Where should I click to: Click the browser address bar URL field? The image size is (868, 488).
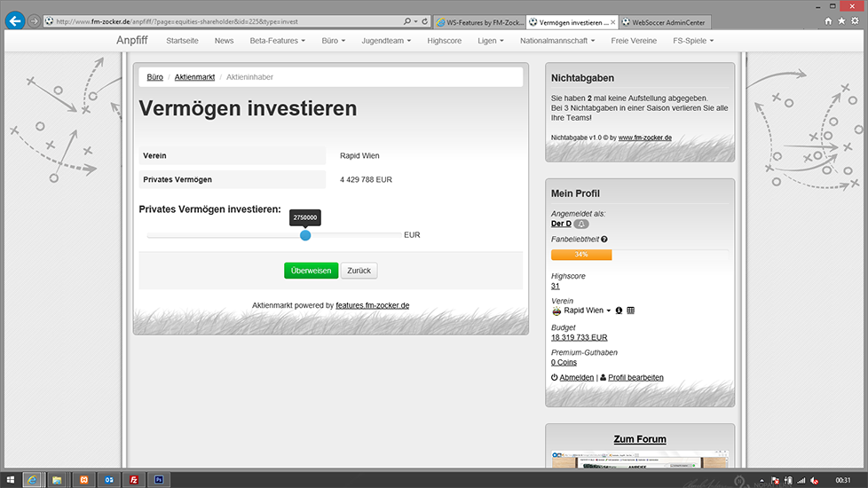click(x=222, y=21)
